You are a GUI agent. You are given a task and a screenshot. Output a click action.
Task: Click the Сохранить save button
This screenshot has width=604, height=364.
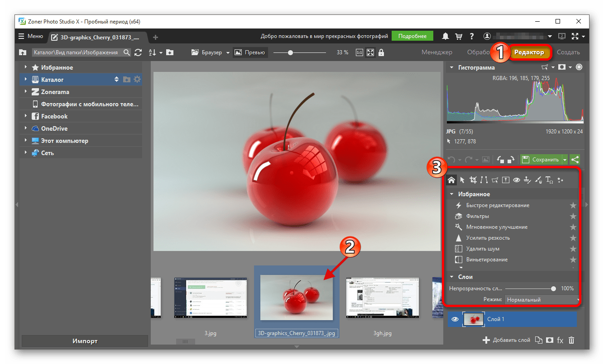[541, 159]
